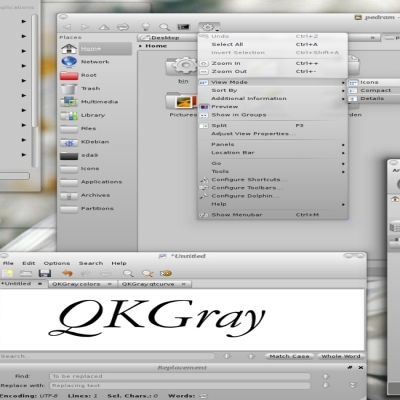Switch to the QKGray.qtcurve tab
The width and height of the screenshot is (400, 400).
coord(154,284)
